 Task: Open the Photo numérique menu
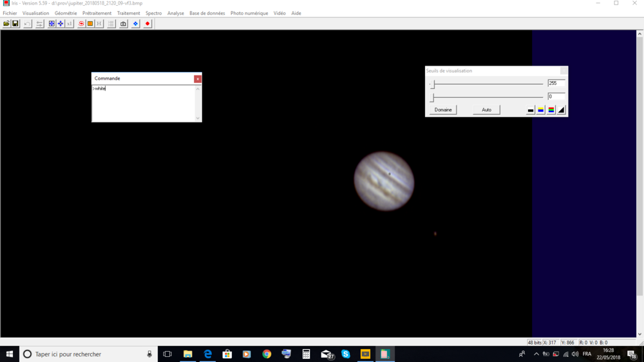pos(249,13)
